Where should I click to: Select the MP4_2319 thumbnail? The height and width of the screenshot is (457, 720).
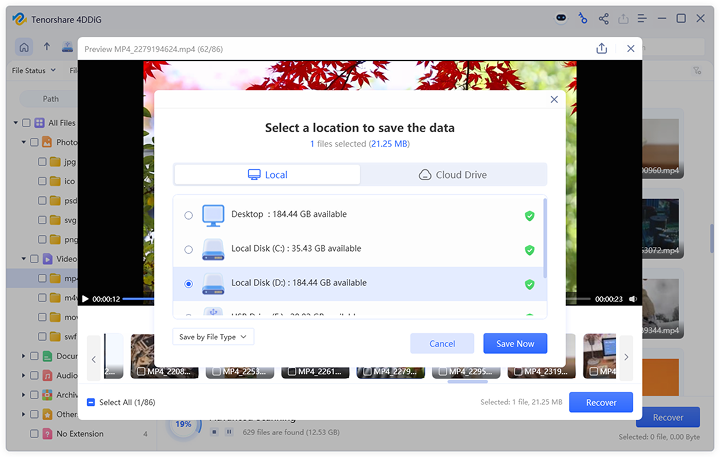click(x=541, y=371)
